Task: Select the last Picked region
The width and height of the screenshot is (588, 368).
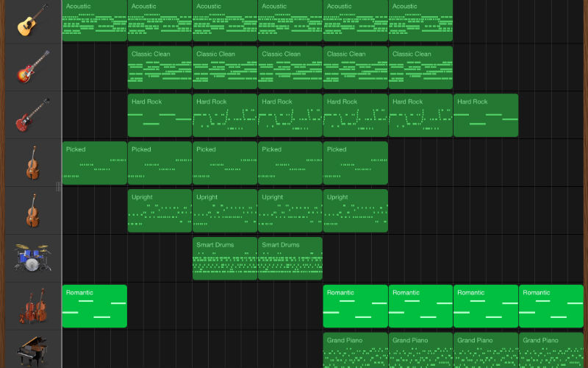Action: click(x=356, y=163)
